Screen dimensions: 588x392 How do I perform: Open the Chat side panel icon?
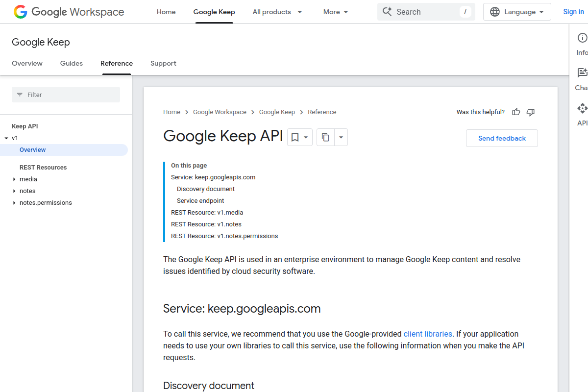582,73
